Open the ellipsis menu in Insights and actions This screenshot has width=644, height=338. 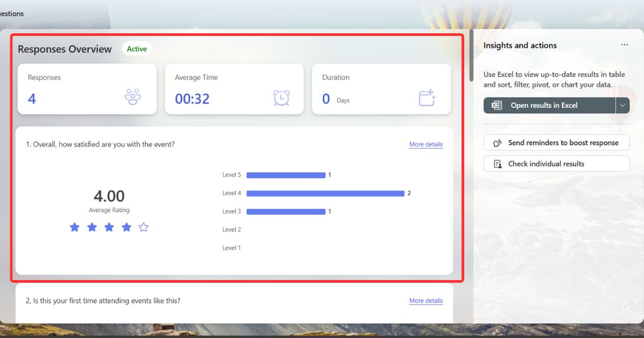click(x=625, y=45)
